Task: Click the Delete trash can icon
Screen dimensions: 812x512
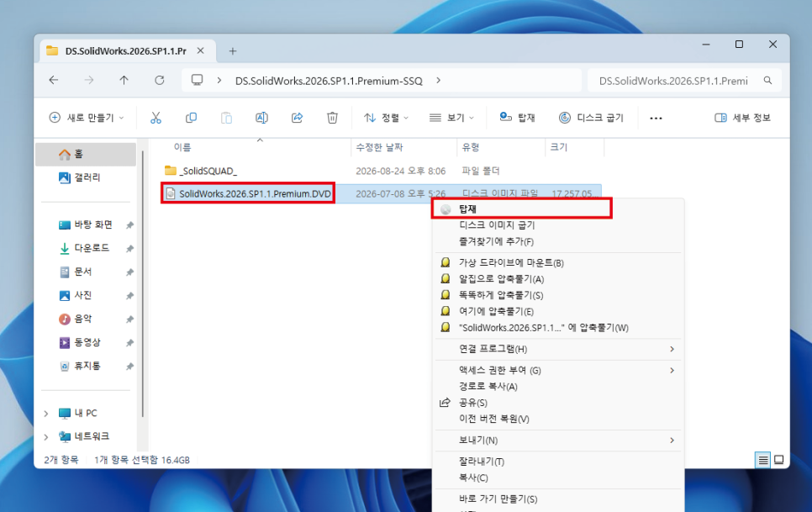Action: [333, 118]
